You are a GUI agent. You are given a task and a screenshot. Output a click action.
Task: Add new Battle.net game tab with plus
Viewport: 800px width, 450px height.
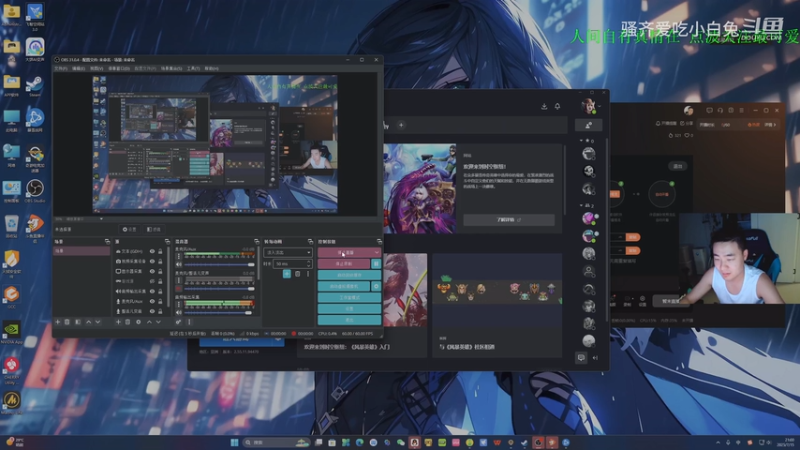[x=402, y=125]
